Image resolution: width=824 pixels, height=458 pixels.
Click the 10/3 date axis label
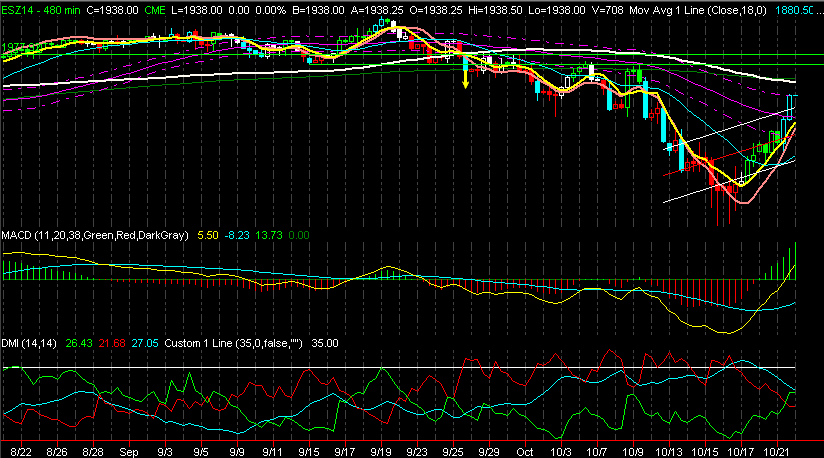pyautogui.click(x=561, y=452)
